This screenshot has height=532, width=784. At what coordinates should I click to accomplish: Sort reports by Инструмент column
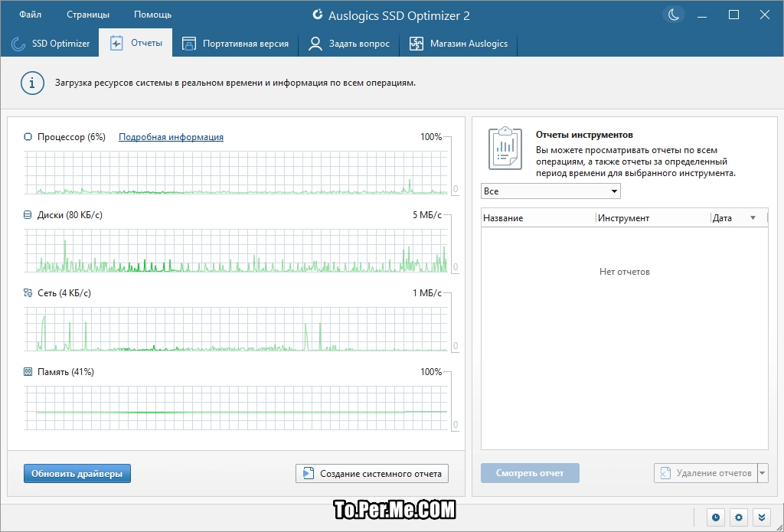[653, 218]
